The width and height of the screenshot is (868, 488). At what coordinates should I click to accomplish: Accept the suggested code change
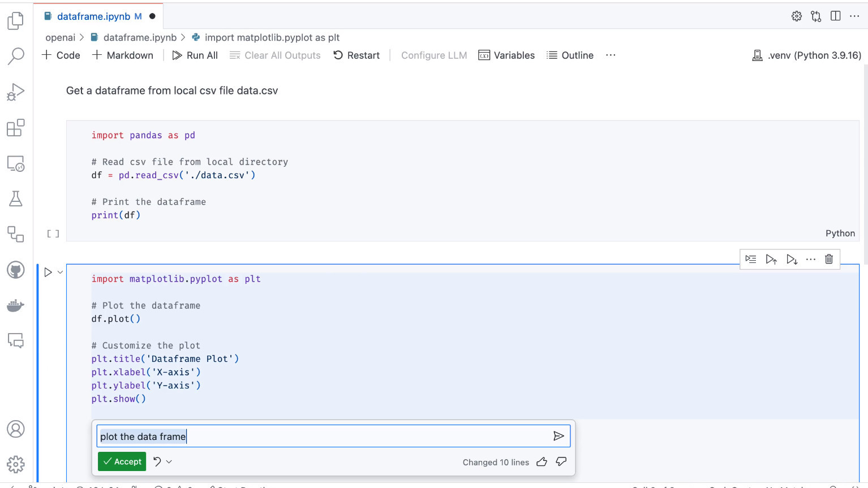[x=122, y=461]
